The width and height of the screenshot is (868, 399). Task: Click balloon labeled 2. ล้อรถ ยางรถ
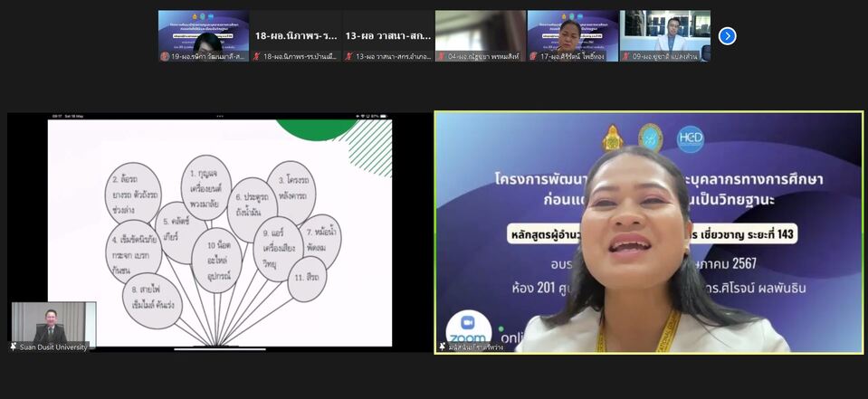click(133, 193)
